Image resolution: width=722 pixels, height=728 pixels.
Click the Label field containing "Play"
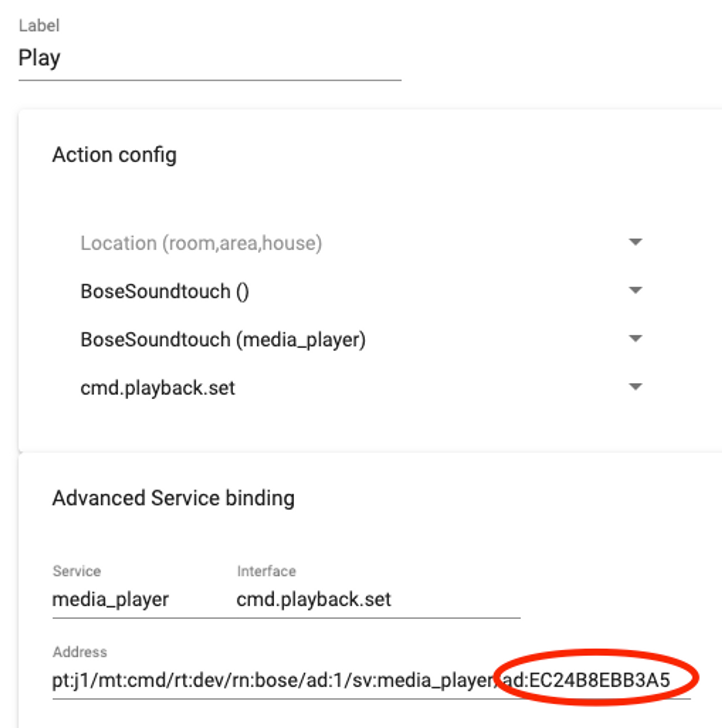[x=210, y=58]
